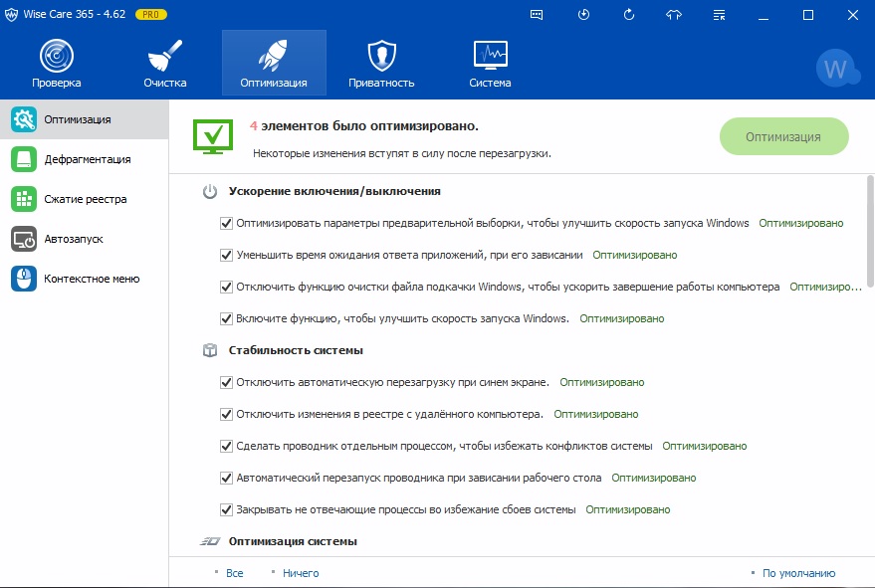Switch to Автозапуск in the sidebar

click(x=73, y=239)
